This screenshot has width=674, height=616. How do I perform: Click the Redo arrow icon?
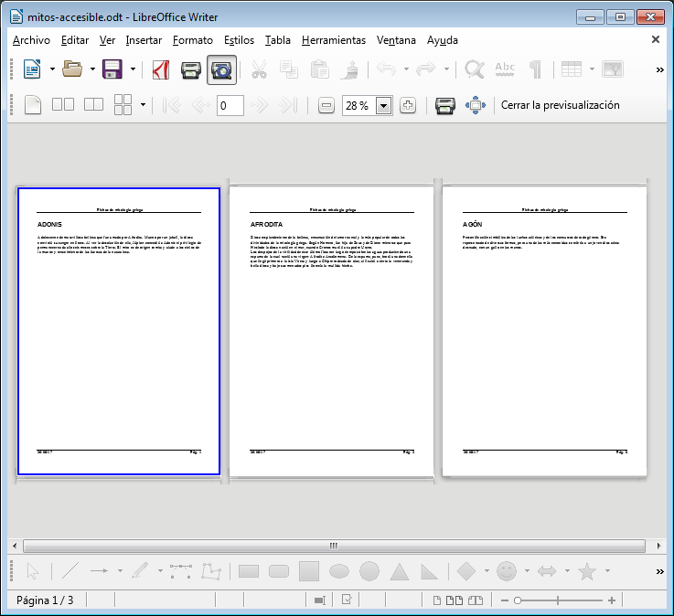426,69
